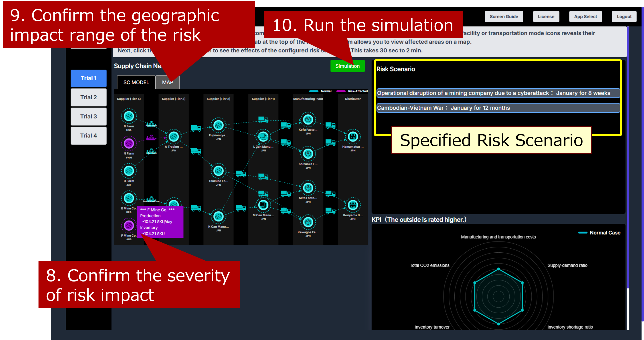Select Trial 2 in the sidebar
644x340 pixels.
click(89, 97)
